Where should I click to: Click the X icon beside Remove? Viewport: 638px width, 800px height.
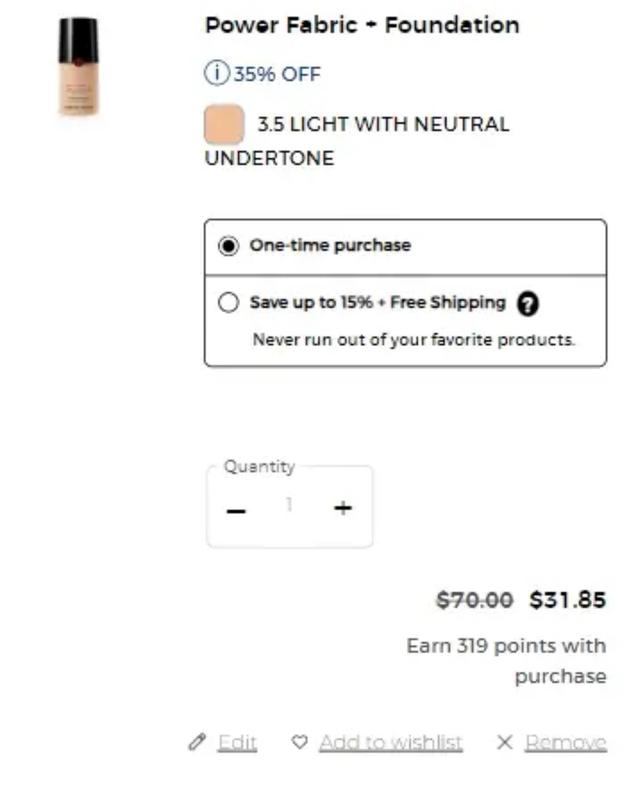click(x=505, y=742)
